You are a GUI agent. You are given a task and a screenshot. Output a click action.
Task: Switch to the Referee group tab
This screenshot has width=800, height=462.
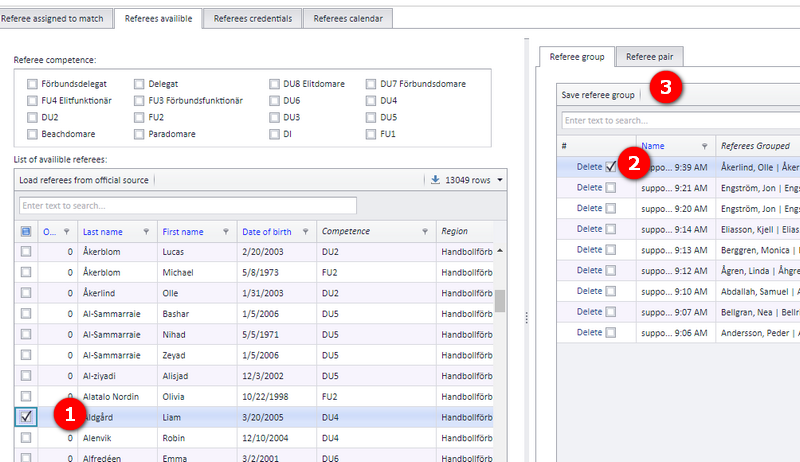[x=577, y=57]
